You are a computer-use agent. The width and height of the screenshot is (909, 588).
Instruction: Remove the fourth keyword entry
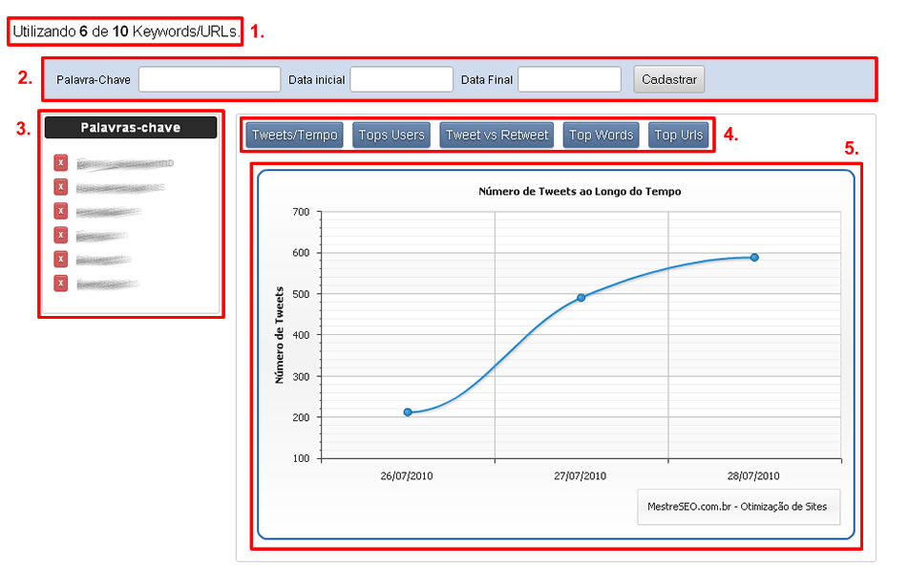tap(61, 235)
